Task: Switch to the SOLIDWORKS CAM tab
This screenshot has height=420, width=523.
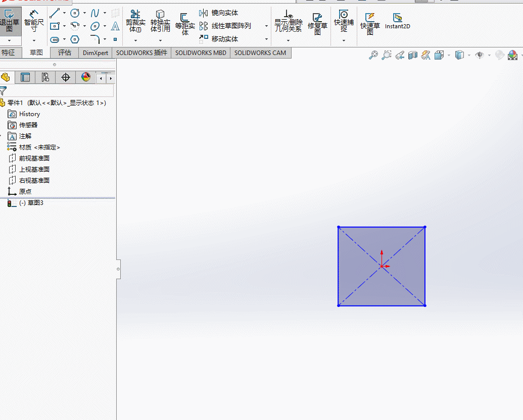Action: pyautogui.click(x=260, y=52)
